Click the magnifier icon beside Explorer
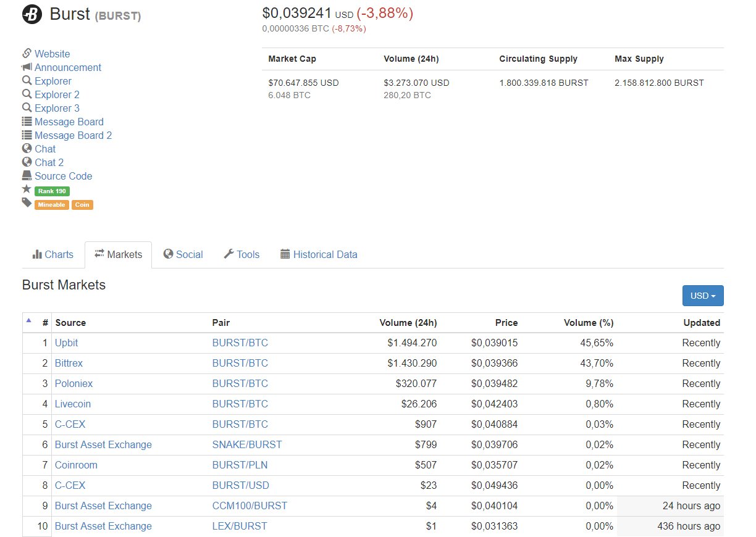This screenshot has height=537, width=756. coord(27,80)
